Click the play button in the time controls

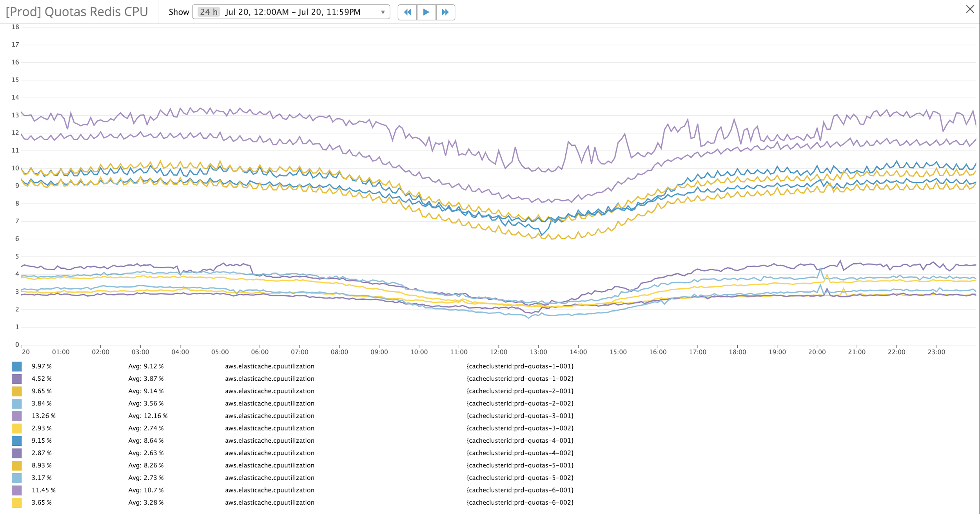(426, 12)
